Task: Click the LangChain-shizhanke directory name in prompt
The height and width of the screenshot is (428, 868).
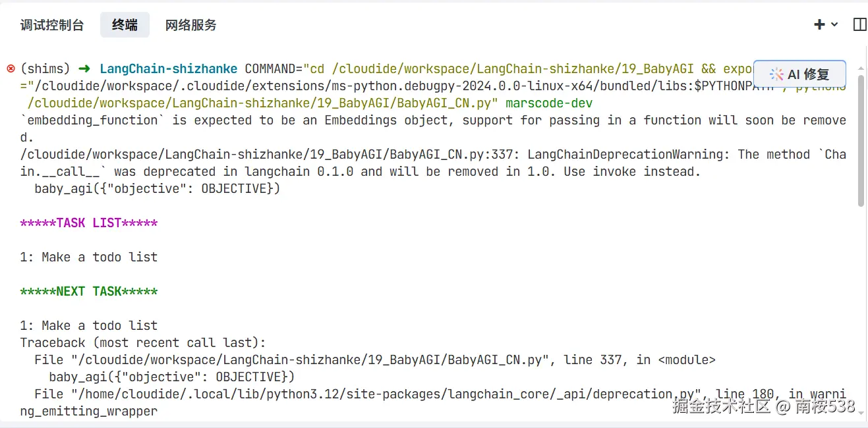Action: [169, 68]
